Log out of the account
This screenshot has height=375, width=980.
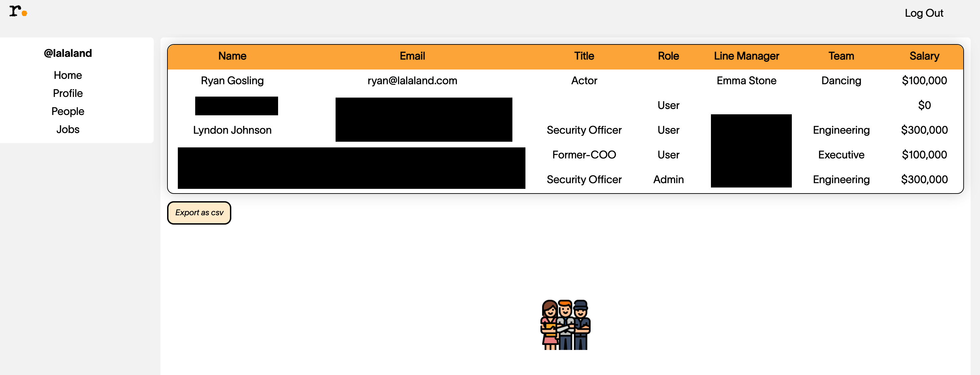pyautogui.click(x=923, y=13)
